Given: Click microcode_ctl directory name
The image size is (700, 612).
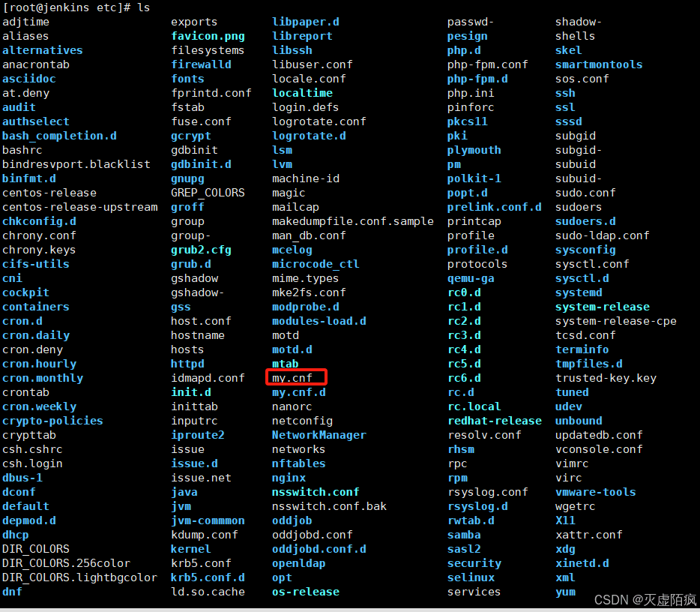Looking at the screenshot, I should pyautogui.click(x=316, y=264).
